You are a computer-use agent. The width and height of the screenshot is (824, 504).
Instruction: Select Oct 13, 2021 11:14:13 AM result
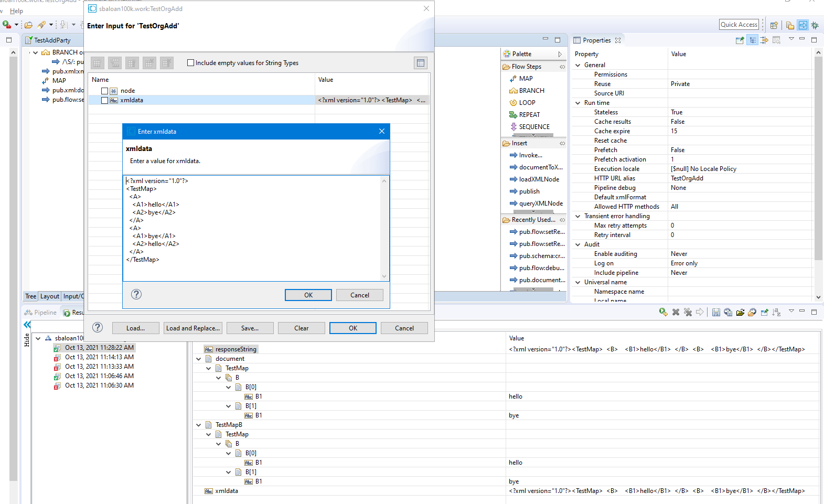[99, 357]
